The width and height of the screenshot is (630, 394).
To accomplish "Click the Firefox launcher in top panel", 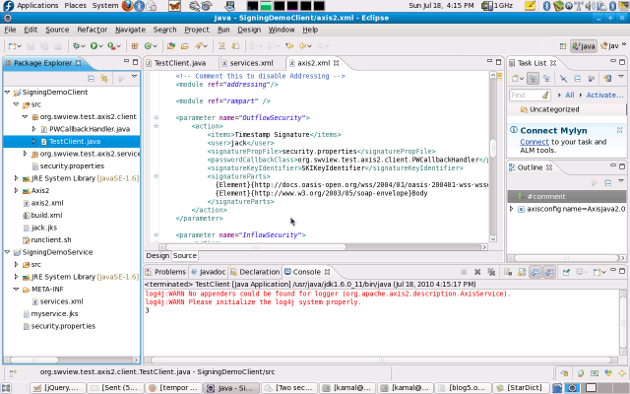I will 127,6.
